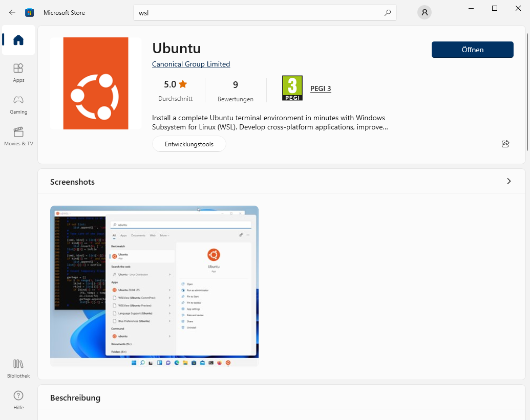The image size is (530, 420).
Task: Open the Apps section in sidebar
Action: [x=18, y=72]
